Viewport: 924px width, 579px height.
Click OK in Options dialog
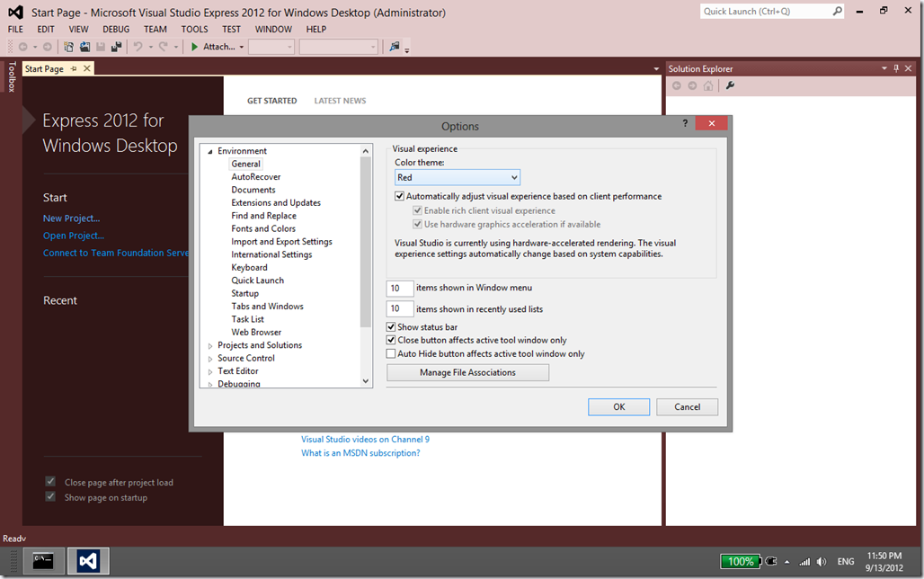pyautogui.click(x=618, y=407)
